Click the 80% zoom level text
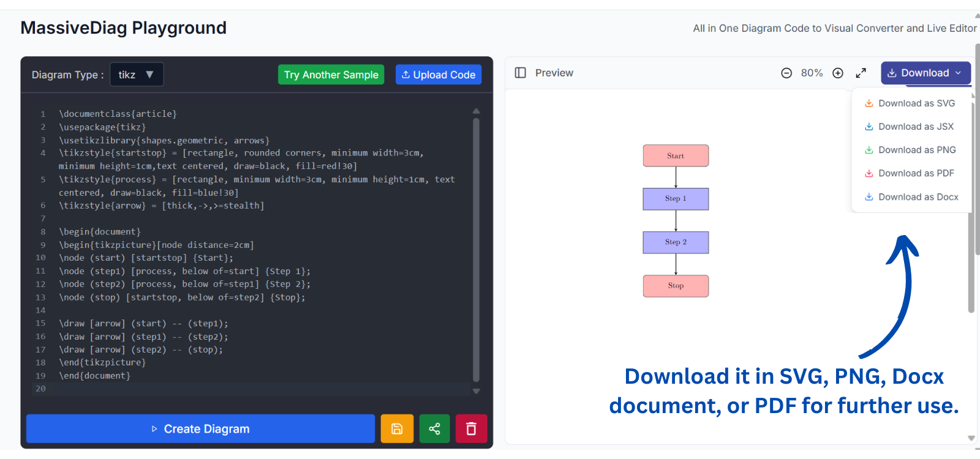This screenshot has width=980, height=459. click(x=812, y=73)
